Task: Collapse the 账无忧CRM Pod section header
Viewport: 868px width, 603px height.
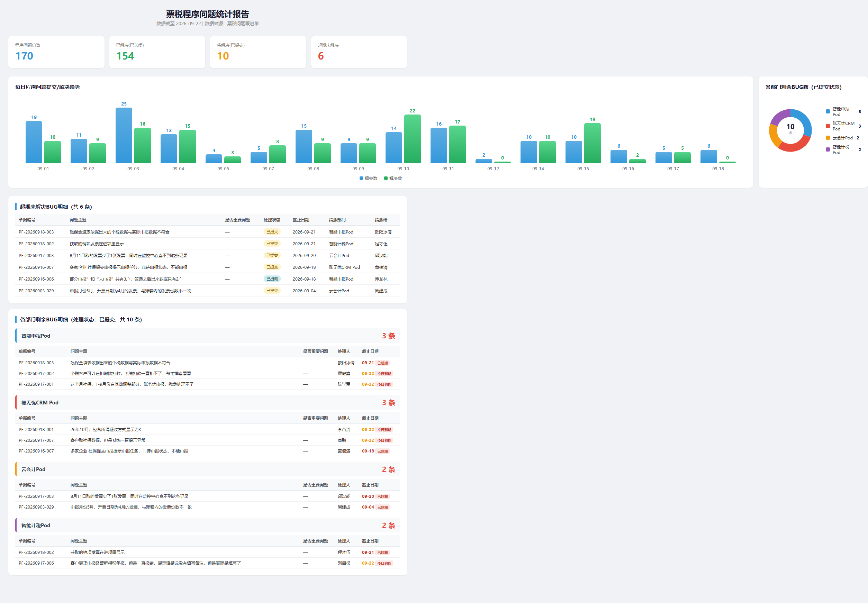Action: pyautogui.click(x=207, y=403)
